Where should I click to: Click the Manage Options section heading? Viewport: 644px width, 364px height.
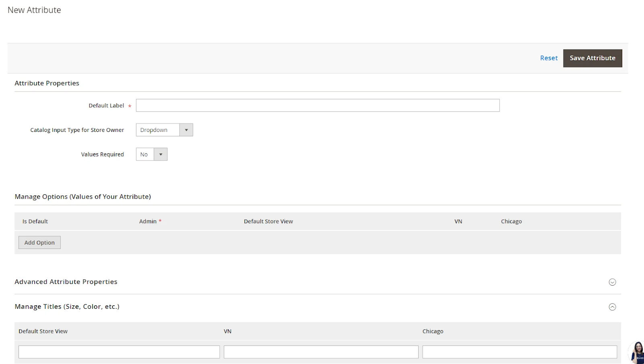[x=83, y=196]
